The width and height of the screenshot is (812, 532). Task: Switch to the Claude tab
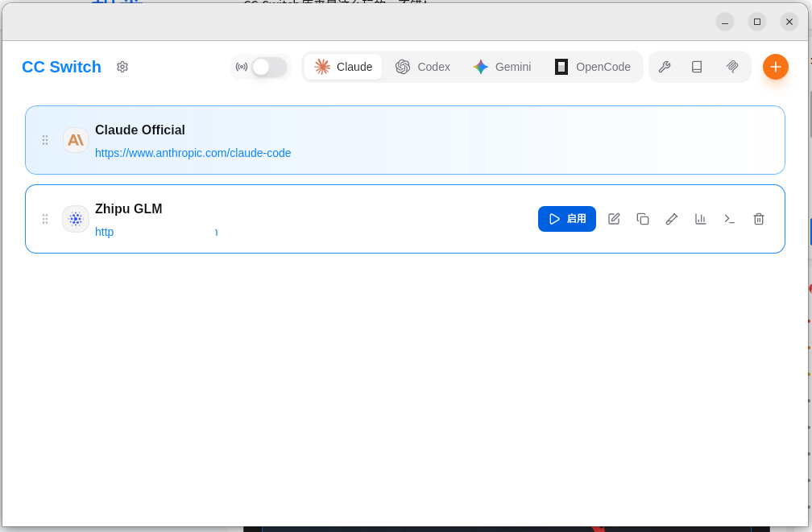point(343,67)
